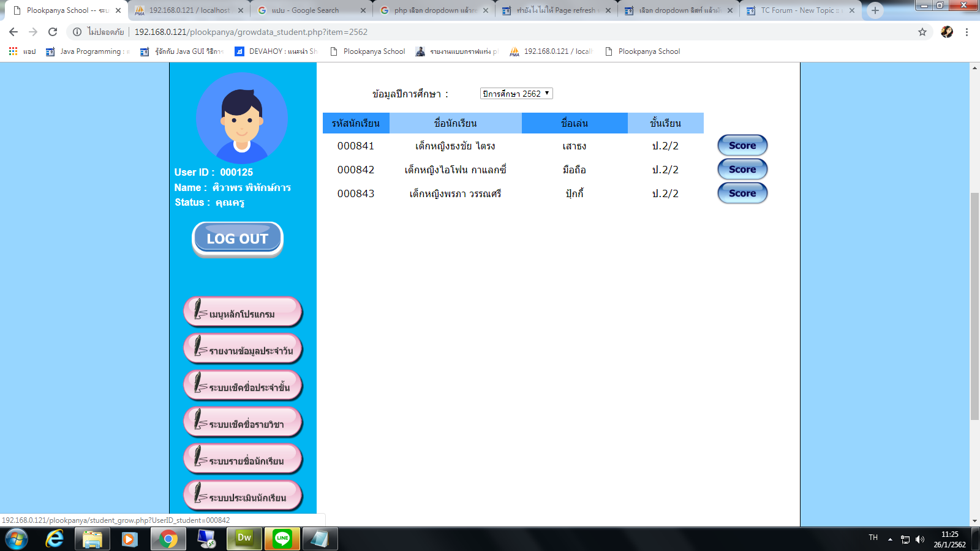Open the รายงานแบบกราฟแท่ง bookmark

(x=457, y=51)
